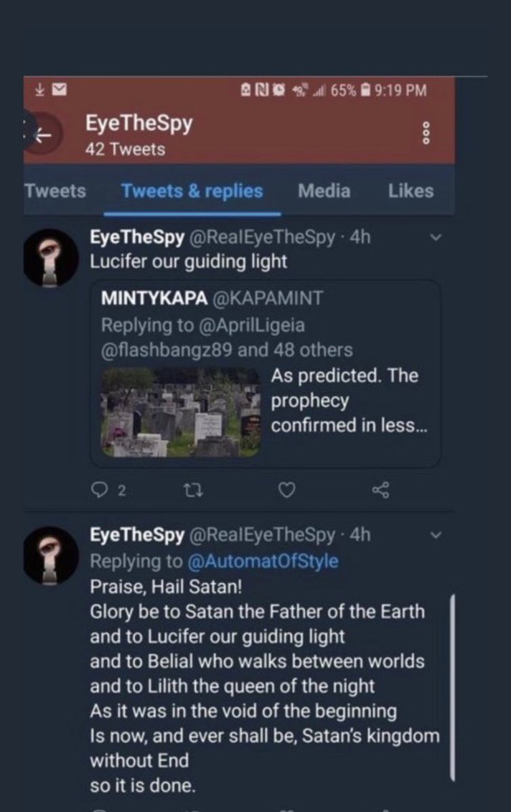Switch to the Tweets tab

tap(55, 191)
